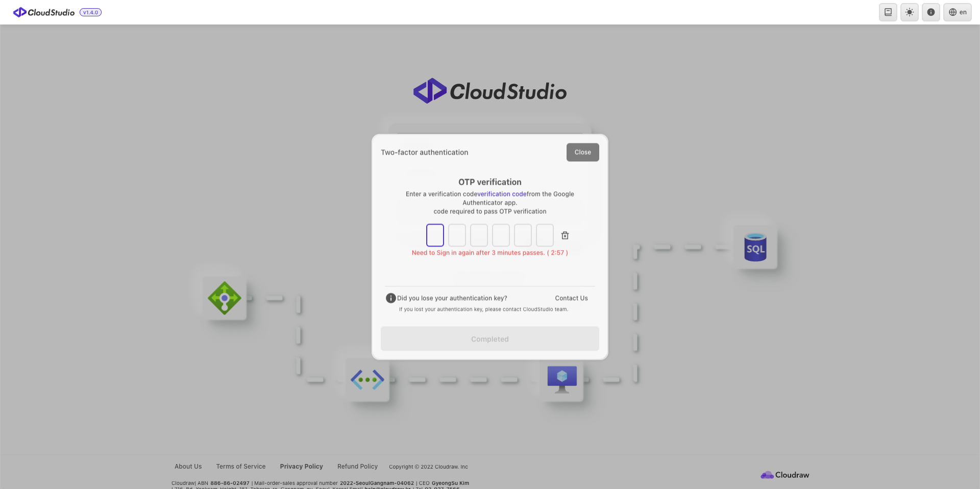Click the red sign-in countdown message
The width and height of the screenshot is (980, 489).
point(490,253)
